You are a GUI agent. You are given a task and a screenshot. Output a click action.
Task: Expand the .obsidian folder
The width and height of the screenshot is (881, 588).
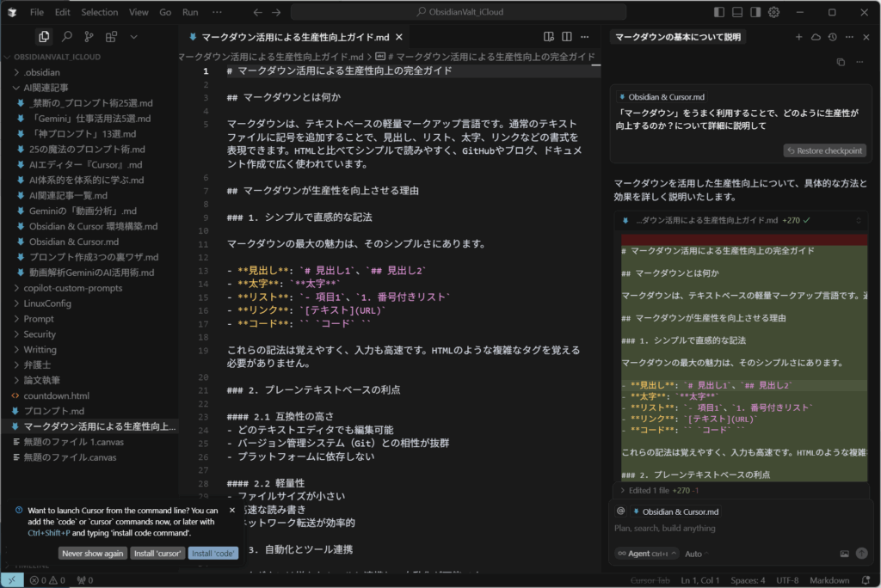click(x=41, y=72)
